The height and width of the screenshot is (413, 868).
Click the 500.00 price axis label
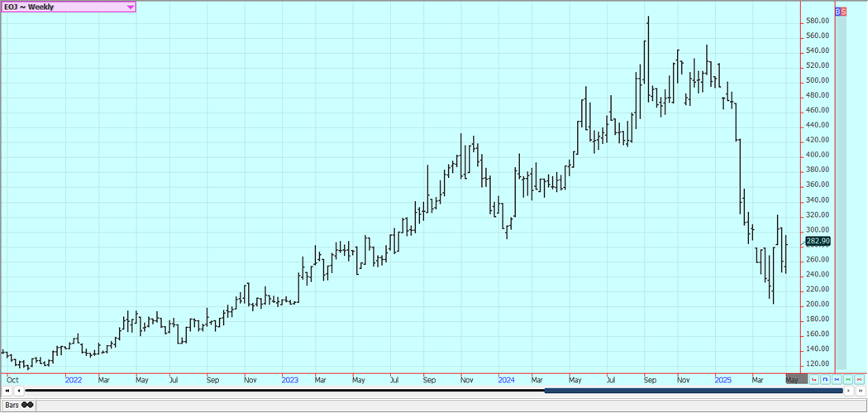(818, 80)
